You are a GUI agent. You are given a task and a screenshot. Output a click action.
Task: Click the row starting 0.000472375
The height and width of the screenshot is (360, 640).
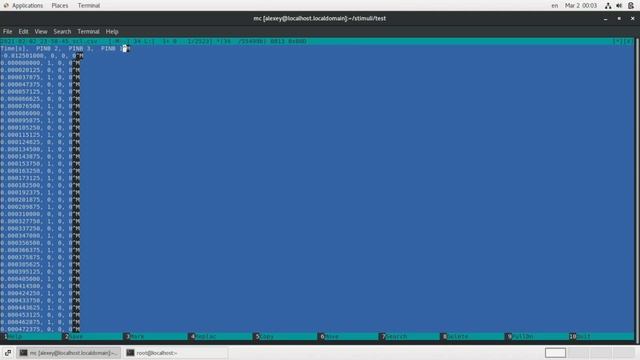click(40, 329)
